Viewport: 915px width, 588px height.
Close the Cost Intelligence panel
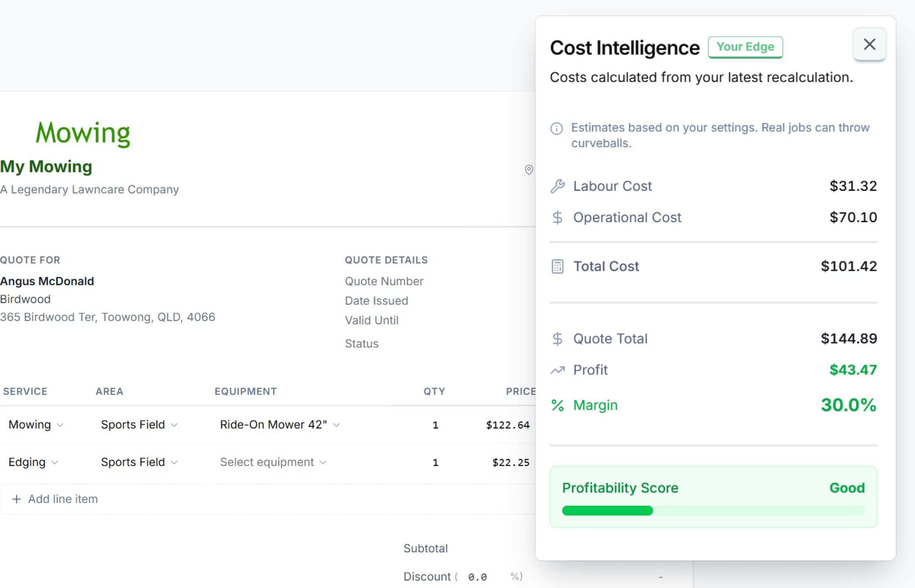pyautogui.click(x=869, y=44)
